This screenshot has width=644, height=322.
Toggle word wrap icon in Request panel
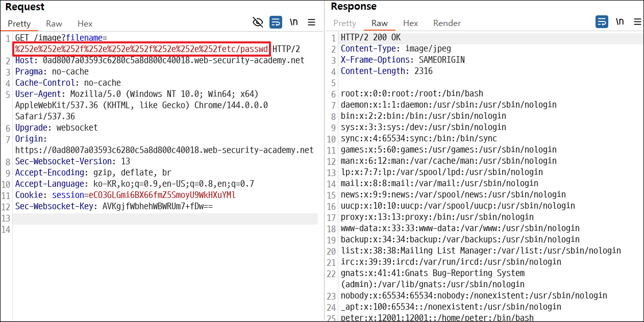[x=276, y=22]
